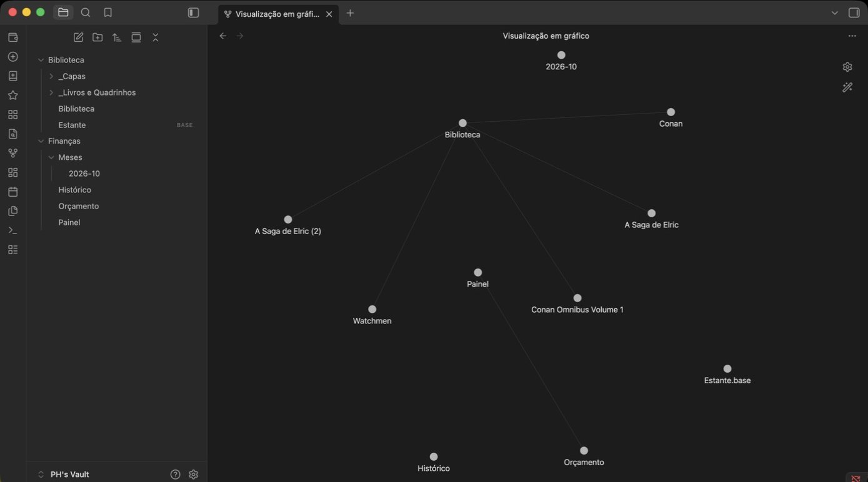Select the Orçamento node in graph

tap(584, 451)
